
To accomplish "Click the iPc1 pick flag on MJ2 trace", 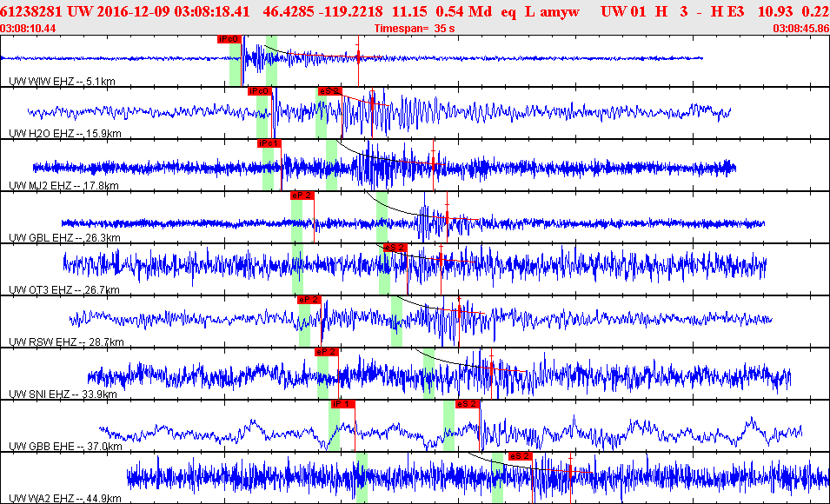I will [x=269, y=143].
